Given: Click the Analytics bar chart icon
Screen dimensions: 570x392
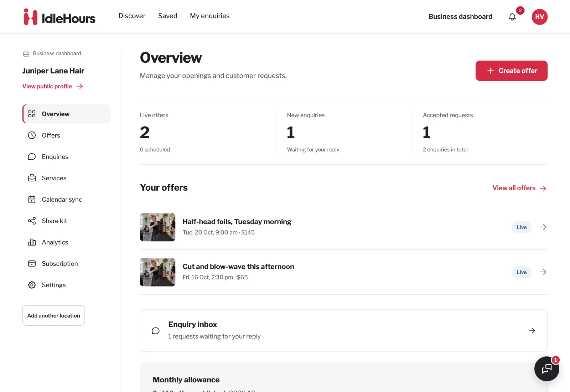Looking at the screenshot, I should (32, 242).
